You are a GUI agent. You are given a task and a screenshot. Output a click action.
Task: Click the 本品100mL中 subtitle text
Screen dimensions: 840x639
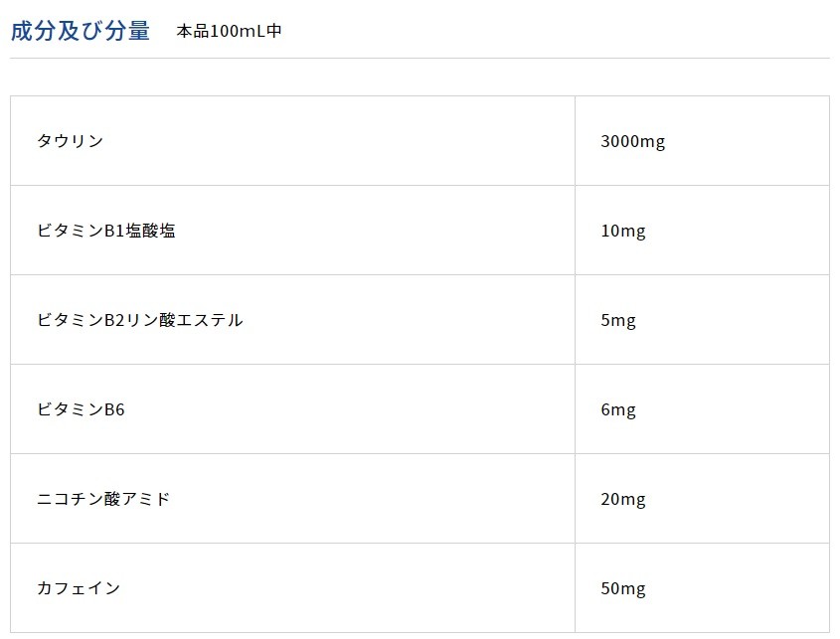[229, 32]
